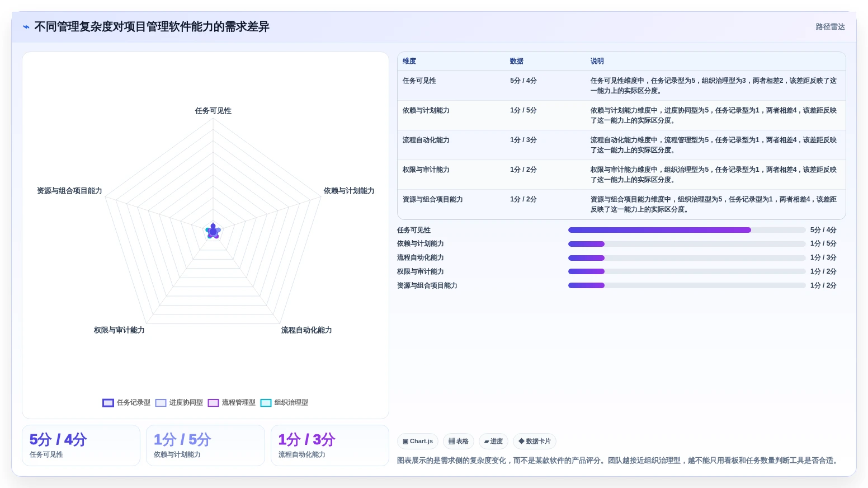The height and width of the screenshot is (488, 868).
Task: Click the 流程自动化能力 progress bar
Action: [x=687, y=258]
